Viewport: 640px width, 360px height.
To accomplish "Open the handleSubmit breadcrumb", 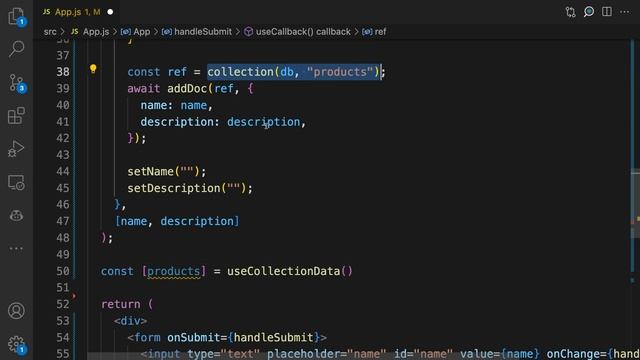I will tap(197, 32).
